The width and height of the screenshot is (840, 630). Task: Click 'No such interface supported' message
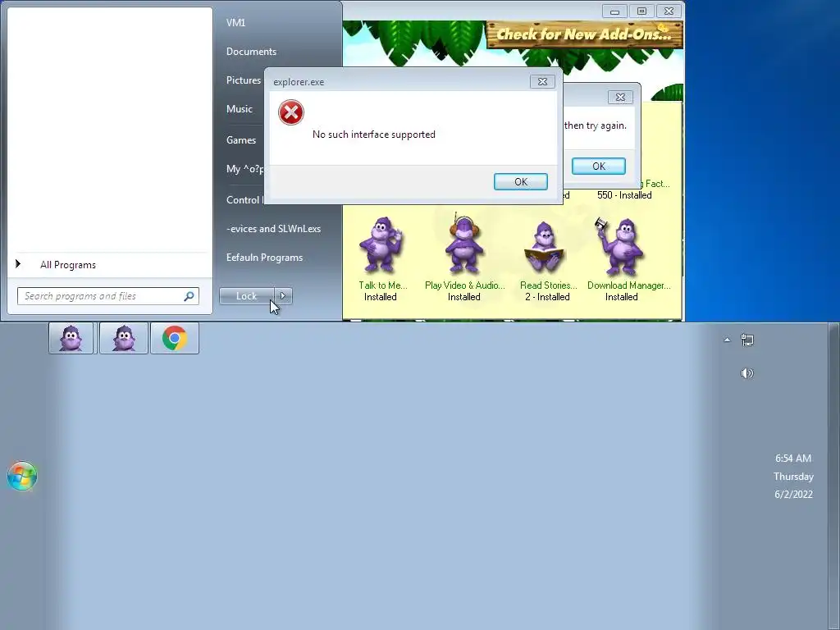click(373, 135)
